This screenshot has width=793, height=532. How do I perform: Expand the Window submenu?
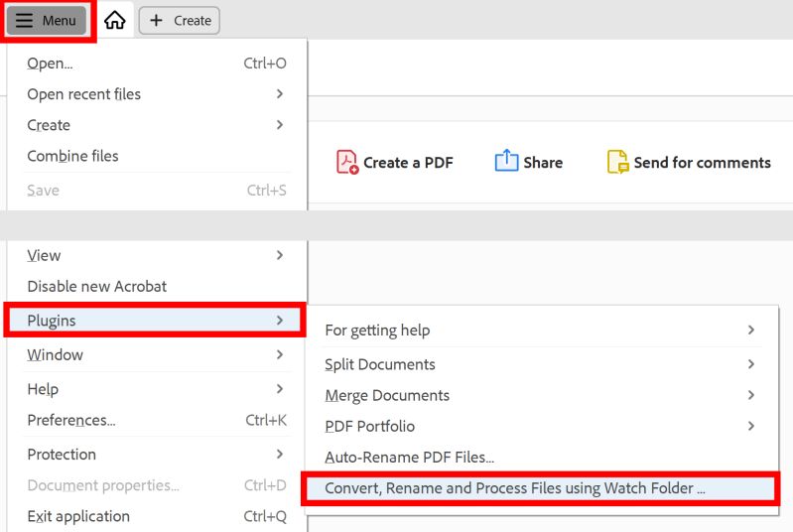tap(157, 354)
